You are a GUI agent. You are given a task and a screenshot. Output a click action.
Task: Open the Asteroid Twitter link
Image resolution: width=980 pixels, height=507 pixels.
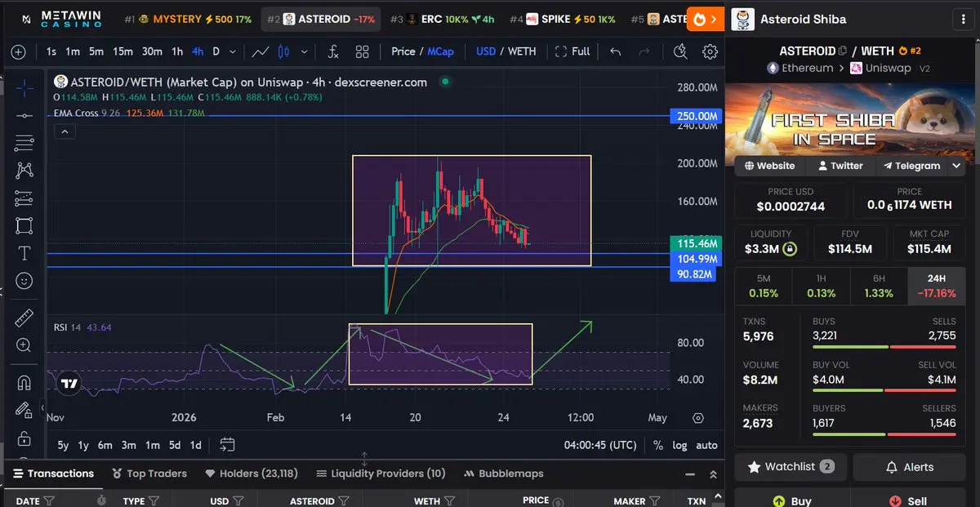840,166
